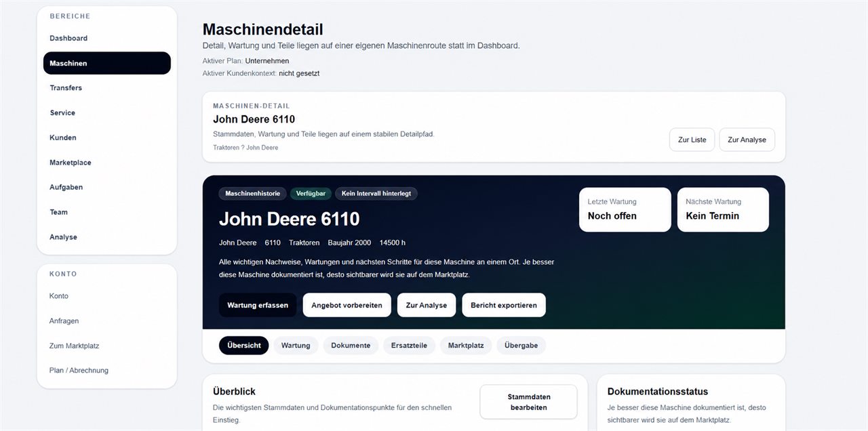
Task: Click the Dokumentationsstatus heading
Action: click(658, 392)
